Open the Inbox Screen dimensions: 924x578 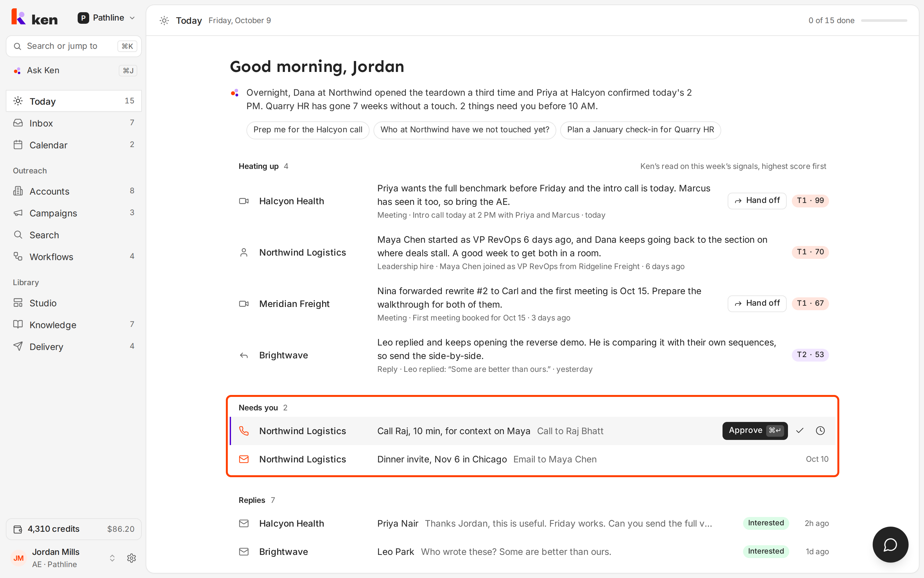click(x=74, y=123)
